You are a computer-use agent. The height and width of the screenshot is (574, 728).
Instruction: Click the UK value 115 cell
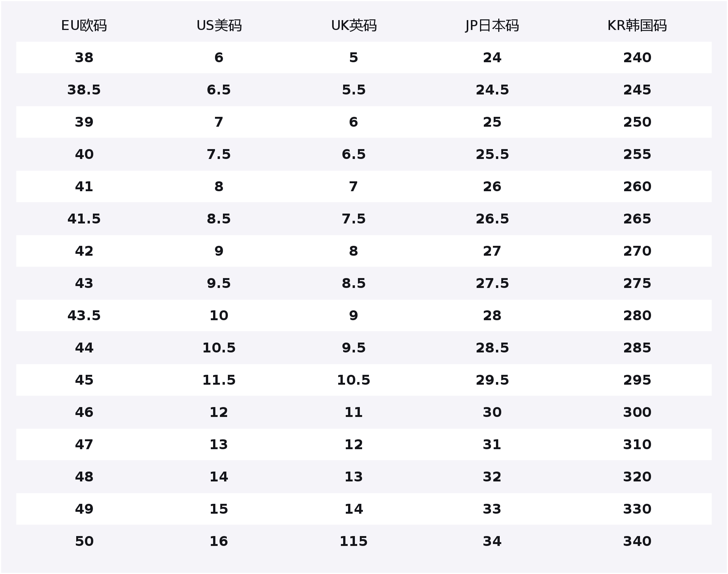pyautogui.click(x=354, y=541)
